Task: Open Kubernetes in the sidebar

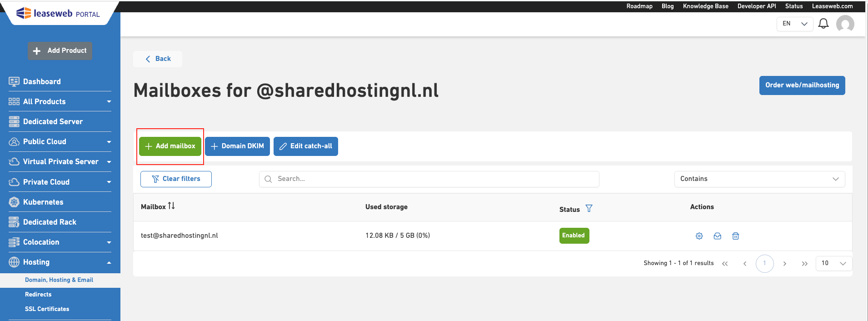Action: [43, 202]
